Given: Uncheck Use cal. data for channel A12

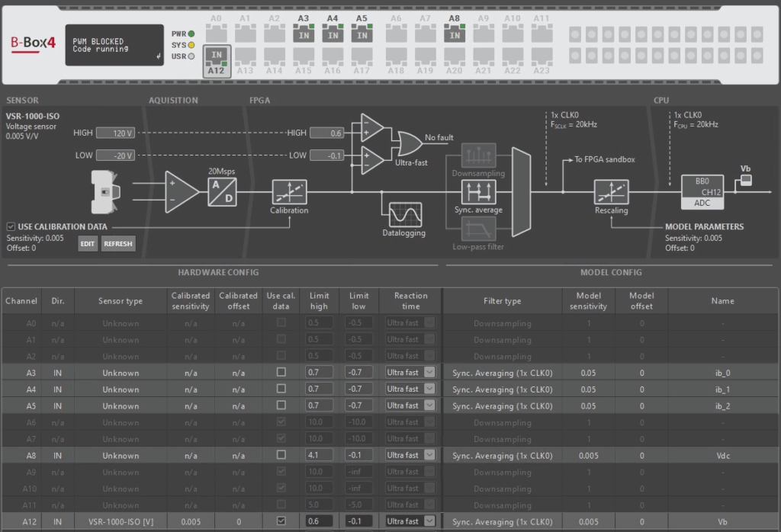Looking at the screenshot, I should point(281,521).
